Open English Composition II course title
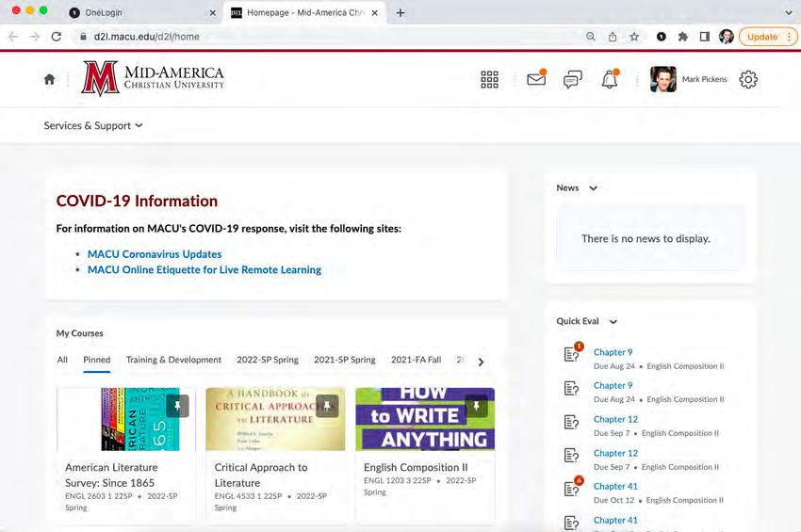The height and width of the screenshot is (532, 801). coord(416,468)
